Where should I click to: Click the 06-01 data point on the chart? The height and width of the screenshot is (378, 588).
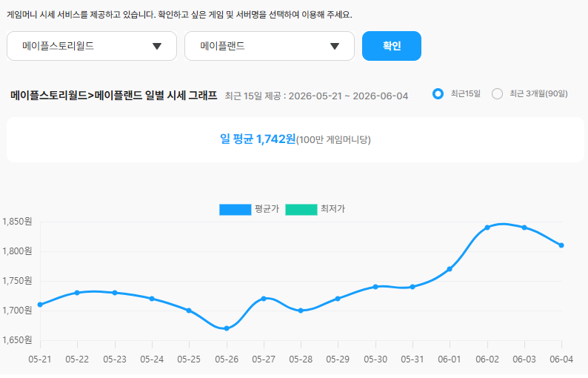click(450, 269)
